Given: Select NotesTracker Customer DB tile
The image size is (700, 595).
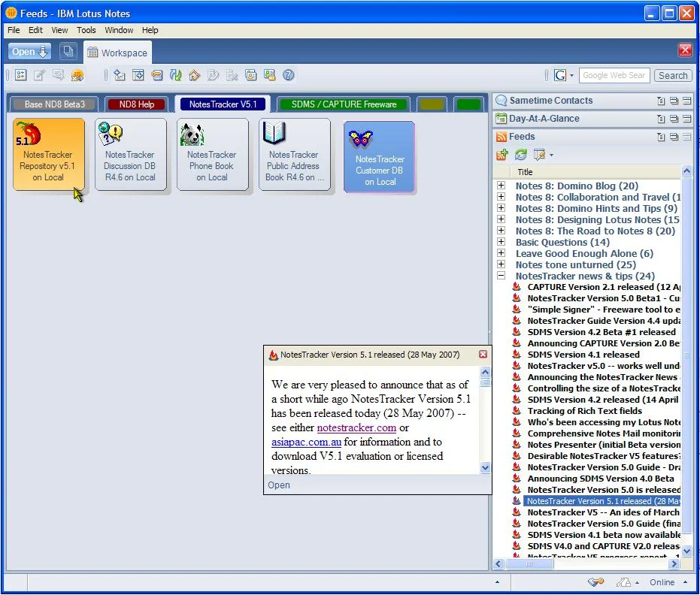Looking at the screenshot, I should [380, 157].
